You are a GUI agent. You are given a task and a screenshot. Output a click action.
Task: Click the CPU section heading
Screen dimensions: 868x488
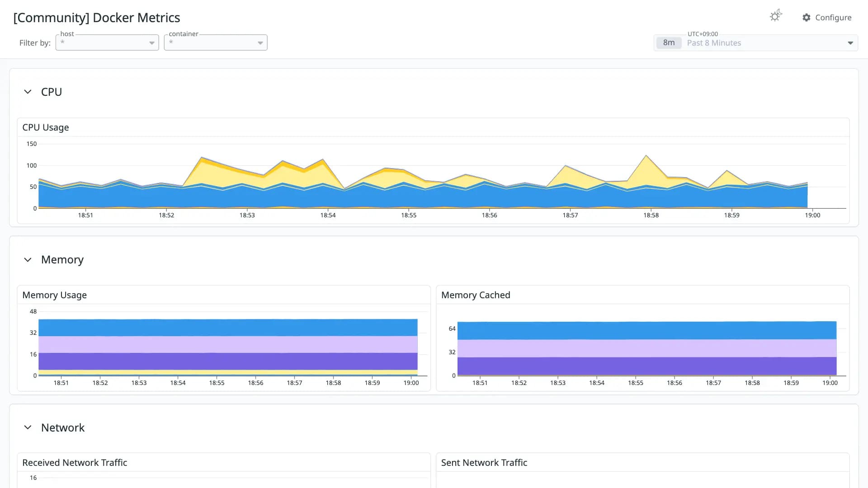[x=52, y=92]
